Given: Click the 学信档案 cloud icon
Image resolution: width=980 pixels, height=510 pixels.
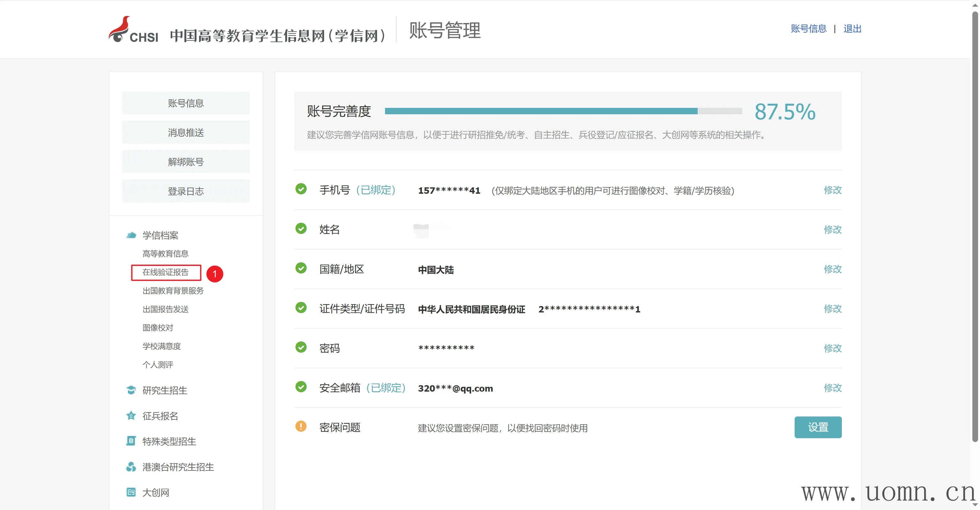Looking at the screenshot, I should (131, 235).
